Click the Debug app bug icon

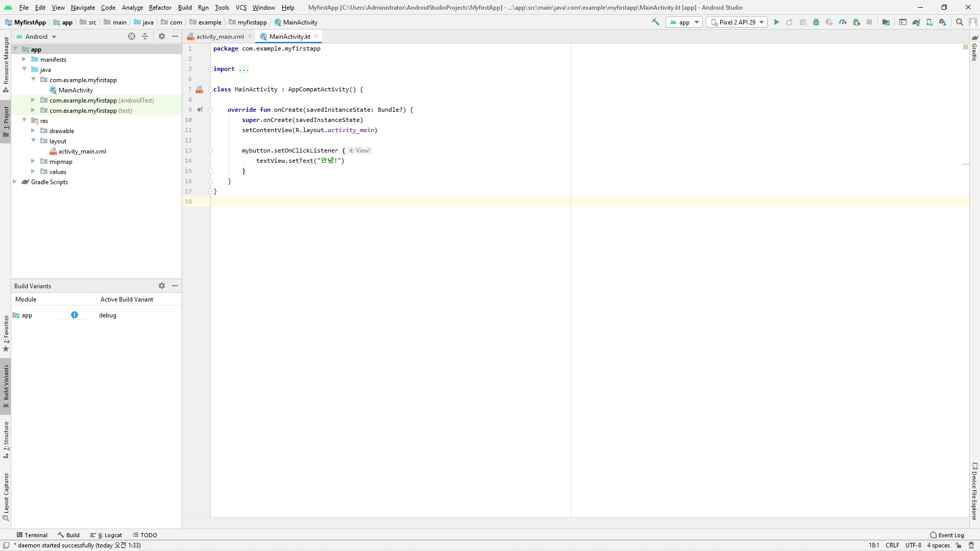[816, 22]
